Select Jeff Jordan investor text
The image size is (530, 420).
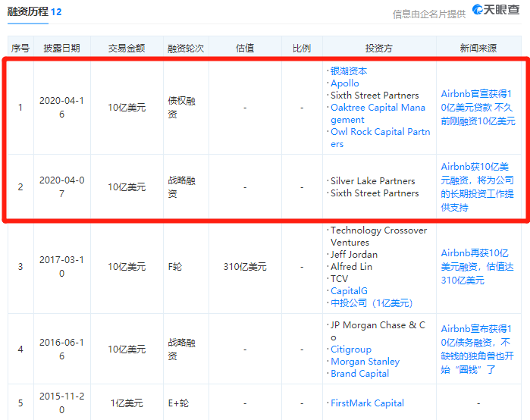pyautogui.click(x=354, y=255)
